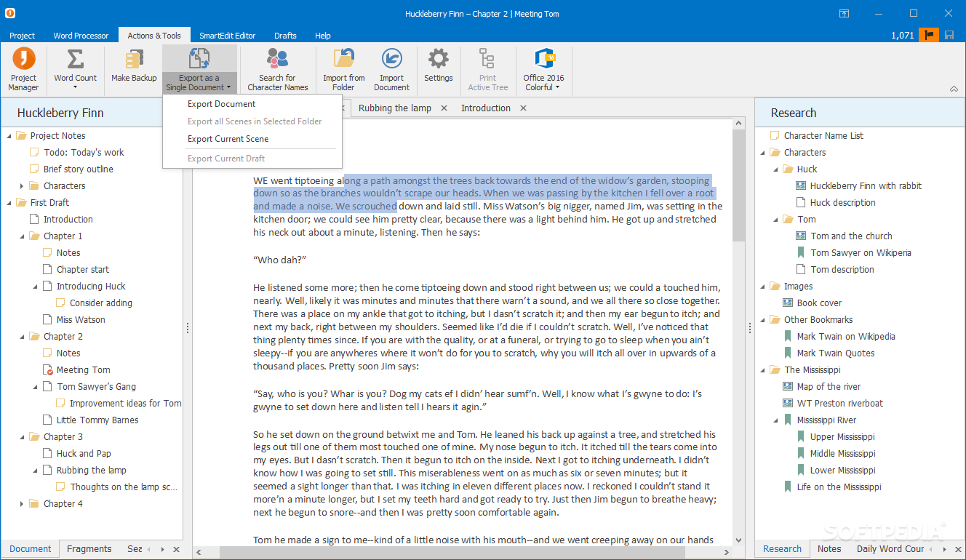Collapse the Mississippi River bookmark node
The image size is (966, 560).
click(x=775, y=420)
